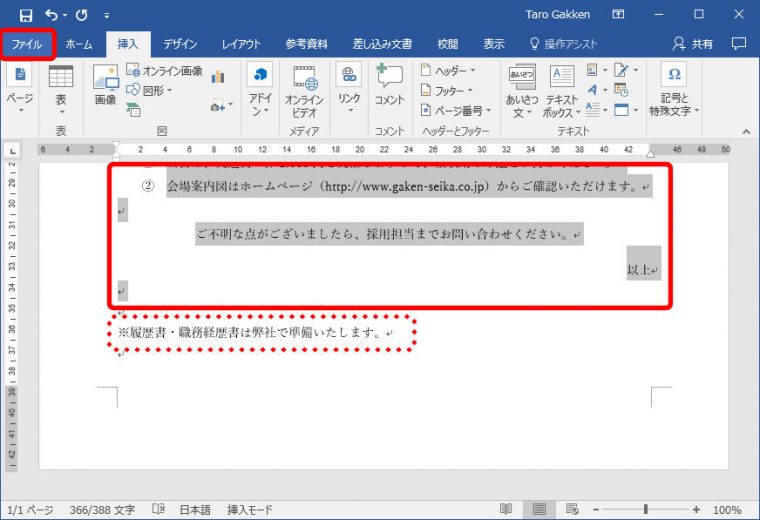This screenshot has height=520, width=760.
Task: Click the line ご不明な点がございましたら
Action: point(389,234)
